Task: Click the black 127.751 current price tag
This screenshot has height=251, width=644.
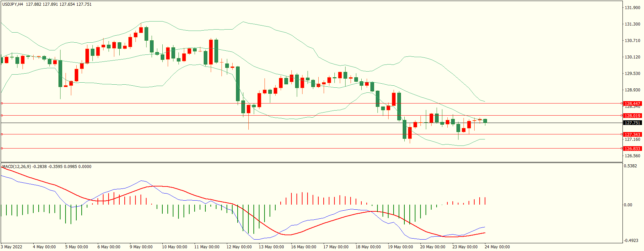Action: [632, 123]
